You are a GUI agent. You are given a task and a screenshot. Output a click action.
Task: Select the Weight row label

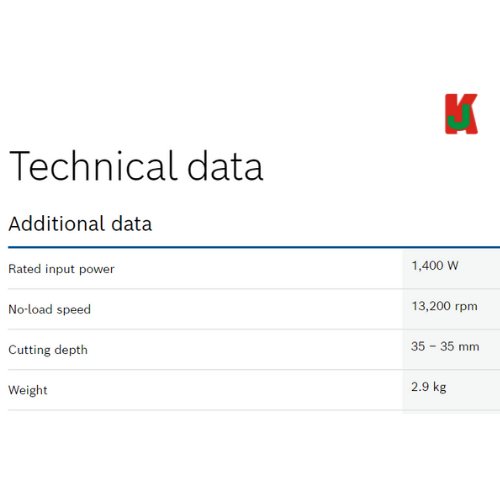(28, 390)
